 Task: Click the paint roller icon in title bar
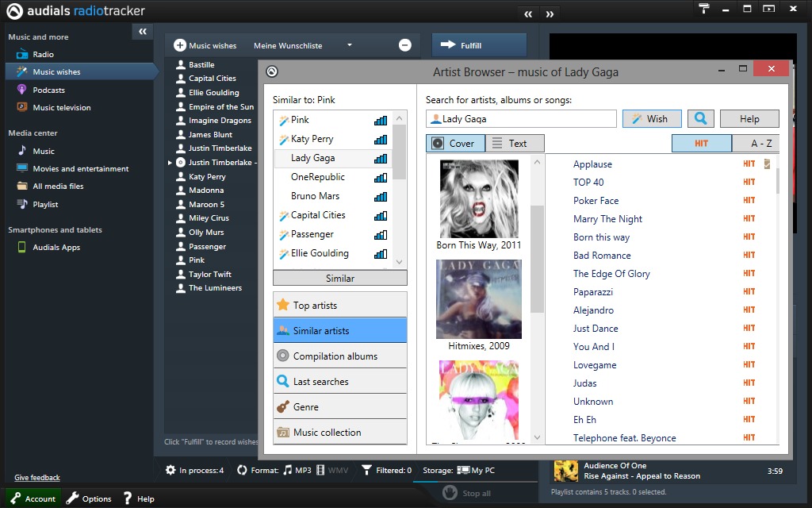click(704, 8)
